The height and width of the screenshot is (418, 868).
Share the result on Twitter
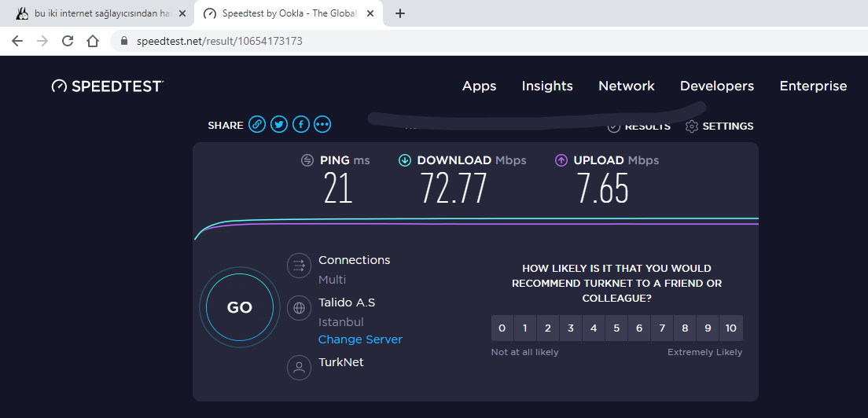[x=279, y=124]
